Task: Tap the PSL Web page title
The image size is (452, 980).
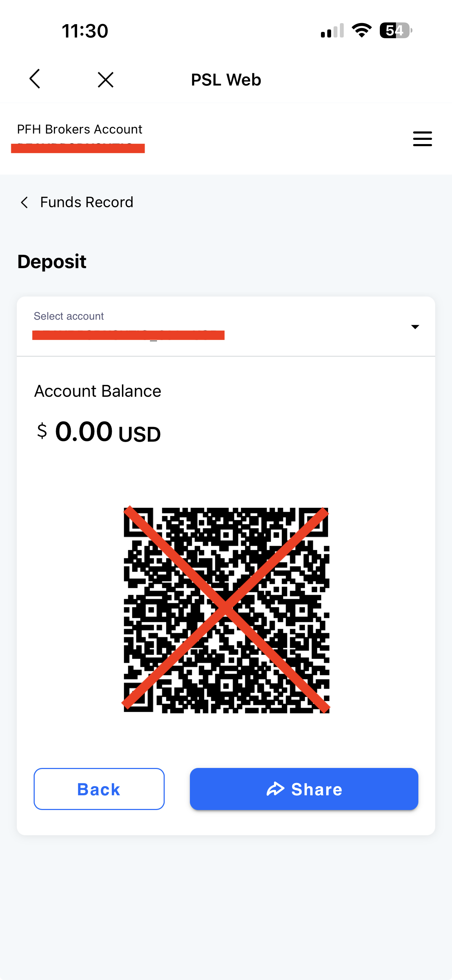Action: click(226, 80)
